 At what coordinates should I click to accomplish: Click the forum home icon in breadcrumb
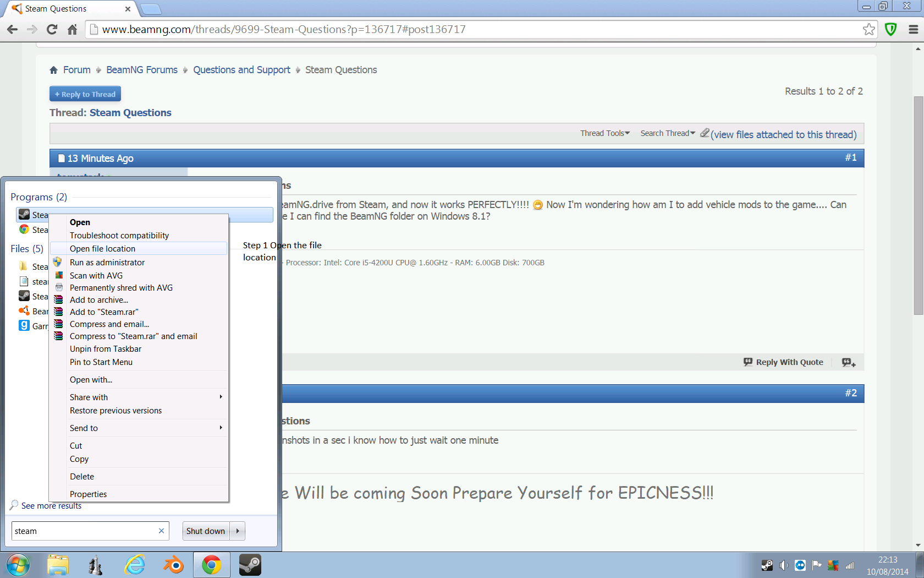[x=54, y=70]
